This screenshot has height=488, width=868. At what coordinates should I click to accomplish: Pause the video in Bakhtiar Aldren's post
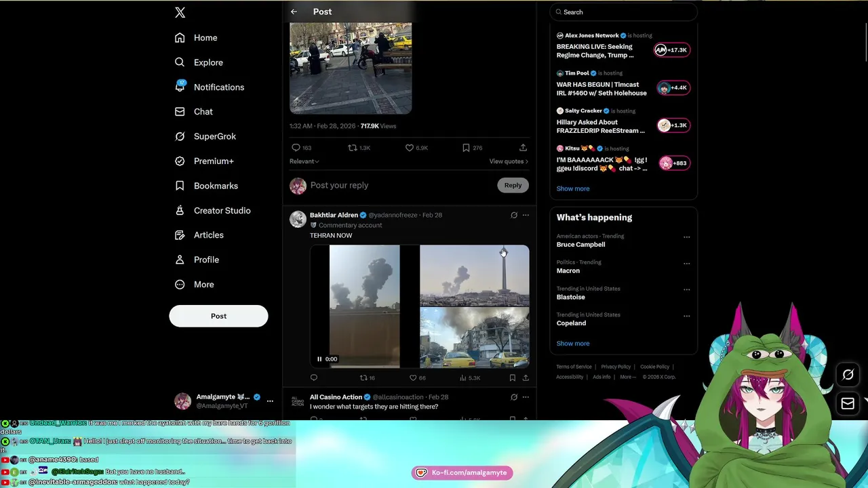click(x=319, y=359)
